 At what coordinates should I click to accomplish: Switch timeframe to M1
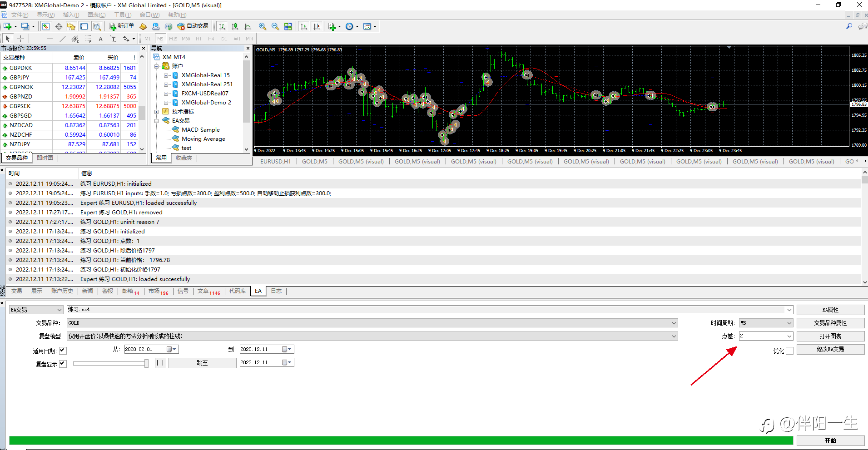[x=148, y=39]
